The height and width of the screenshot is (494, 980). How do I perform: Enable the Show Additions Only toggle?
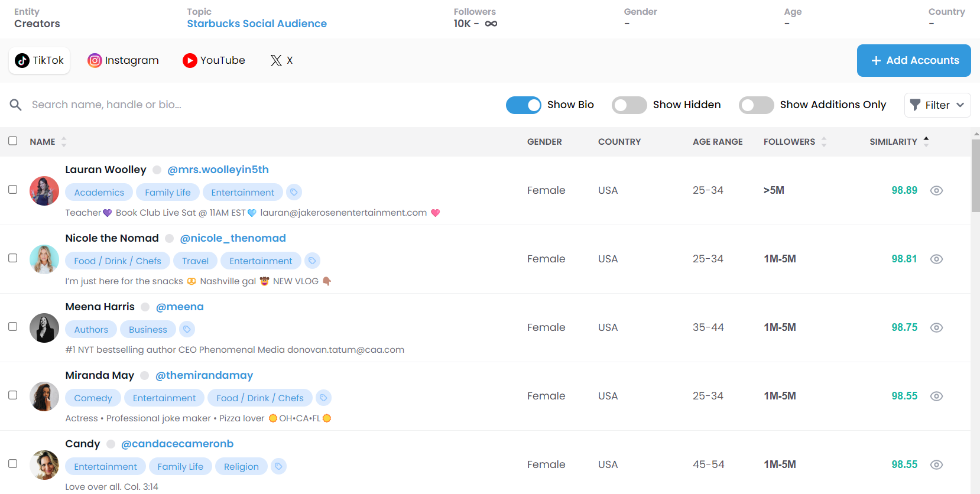click(x=757, y=105)
